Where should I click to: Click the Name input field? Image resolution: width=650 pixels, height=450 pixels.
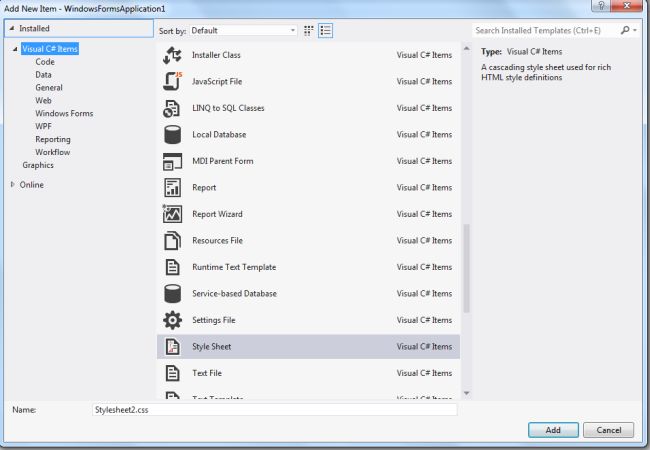point(275,410)
